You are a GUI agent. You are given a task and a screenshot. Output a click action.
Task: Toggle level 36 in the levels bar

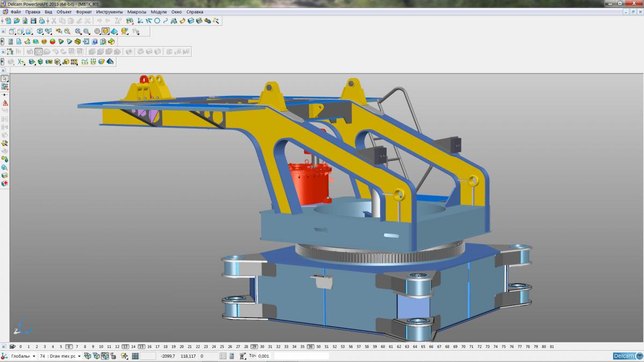[x=310, y=346]
